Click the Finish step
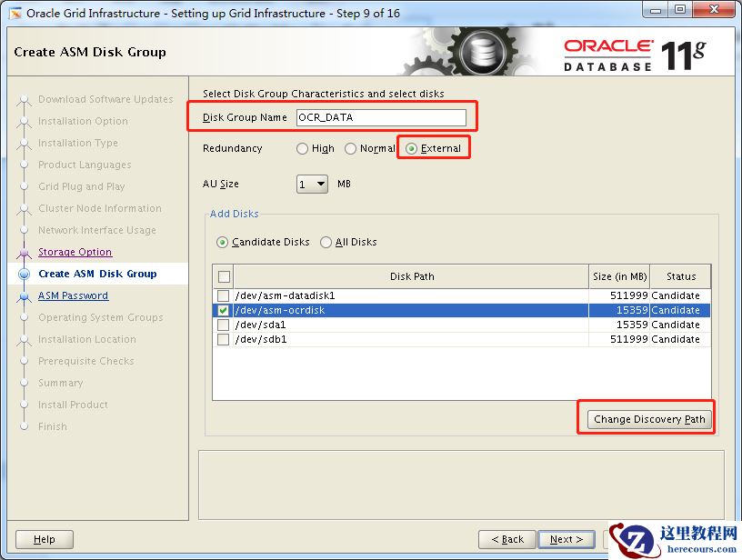Screen dimensions: 742x560 point(53,426)
